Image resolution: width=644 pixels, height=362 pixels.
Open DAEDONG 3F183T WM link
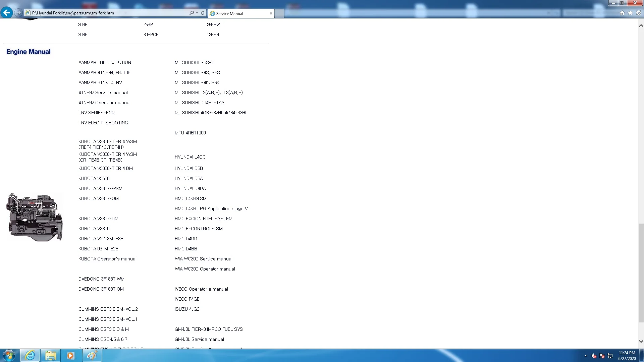point(101,279)
